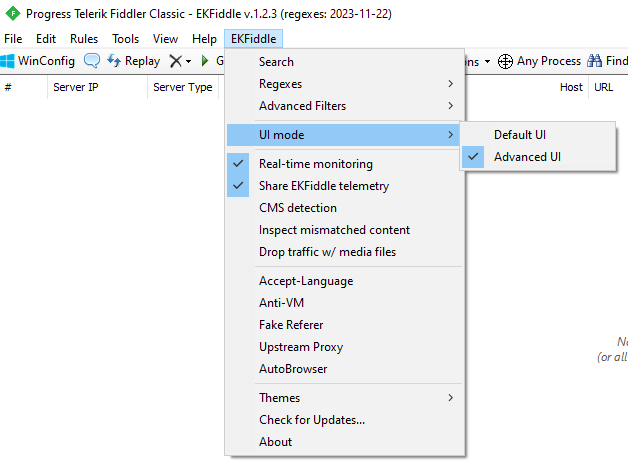Viewport: 628px width, 468px height.
Task: Sort by the # column header
Action: coord(24,87)
